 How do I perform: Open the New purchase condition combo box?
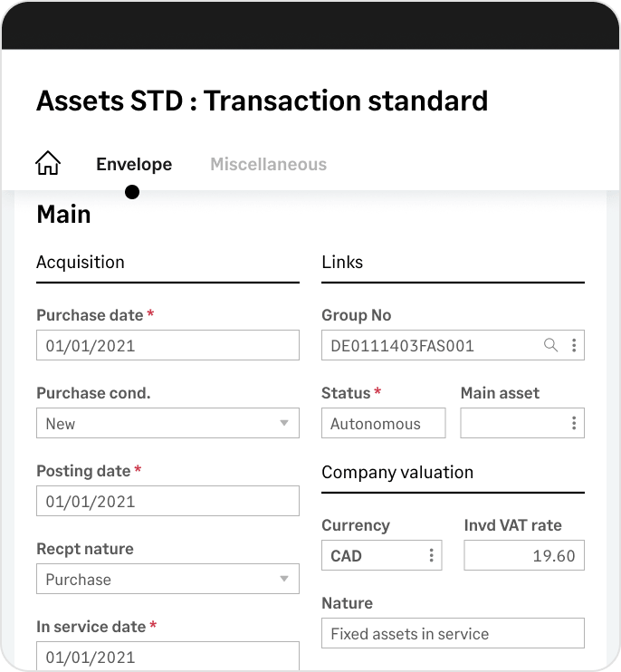(x=167, y=423)
